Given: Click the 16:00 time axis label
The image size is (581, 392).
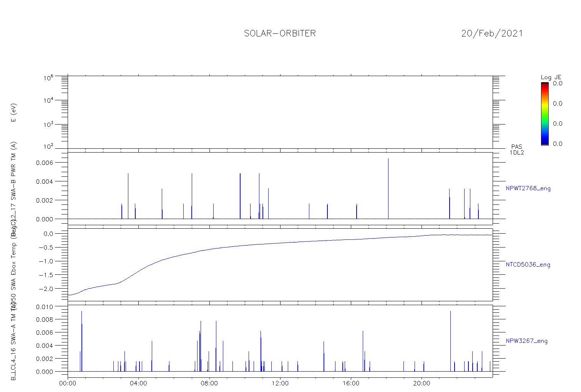Looking at the screenshot, I should [351, 383].
